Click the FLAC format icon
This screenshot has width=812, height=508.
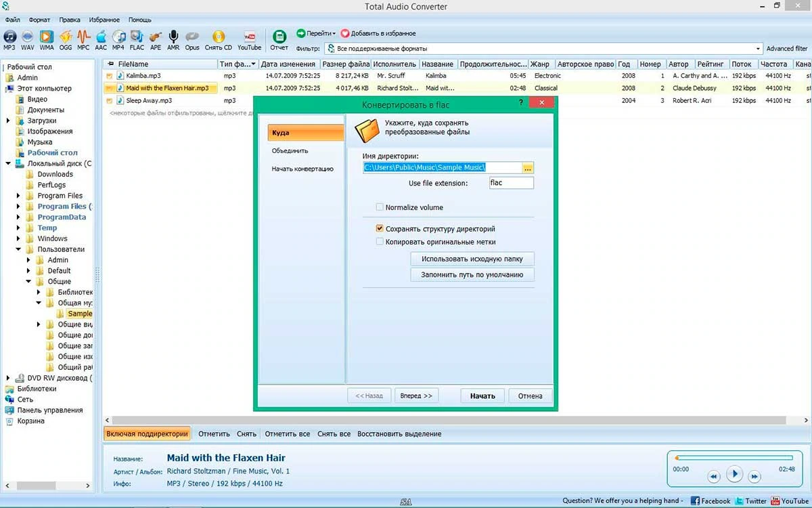click(137, 40)
